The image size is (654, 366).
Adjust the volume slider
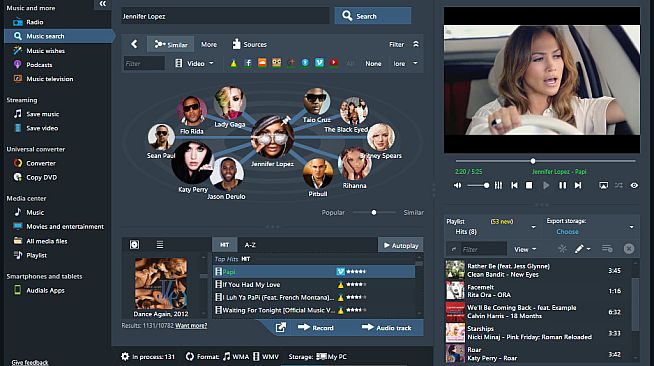coord(478,186)
